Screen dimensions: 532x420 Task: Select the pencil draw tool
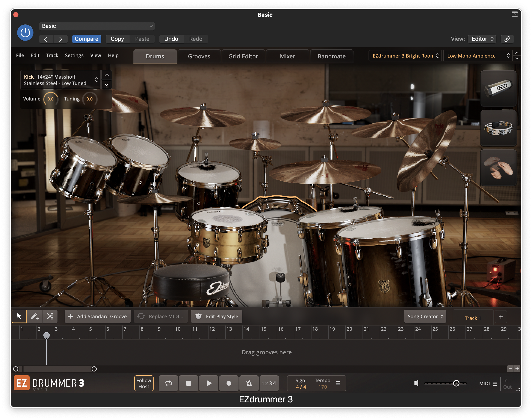pyautogui.click(x=34, y=316)
